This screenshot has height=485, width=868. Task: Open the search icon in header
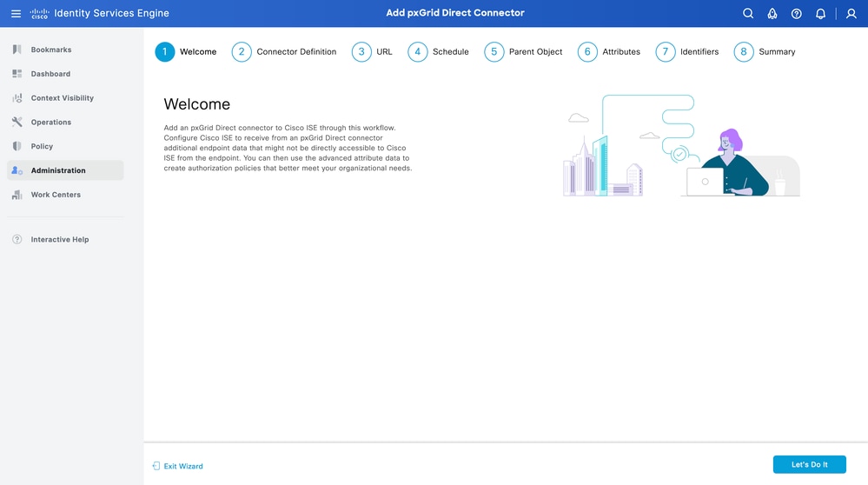pyautogui.click(x=748, y=13)
